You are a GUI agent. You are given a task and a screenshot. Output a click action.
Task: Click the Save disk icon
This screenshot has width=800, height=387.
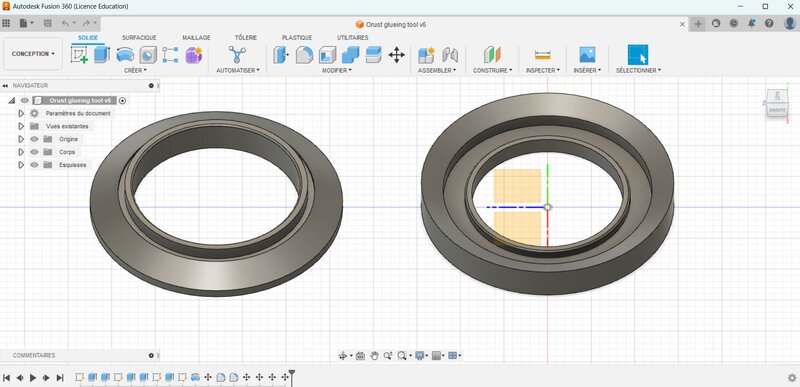pyautogui.click(x=48, y=23)
